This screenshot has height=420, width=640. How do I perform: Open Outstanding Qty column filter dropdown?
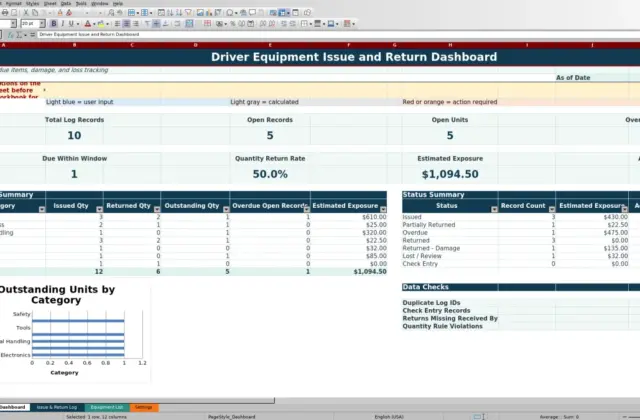tap(226, 209)
